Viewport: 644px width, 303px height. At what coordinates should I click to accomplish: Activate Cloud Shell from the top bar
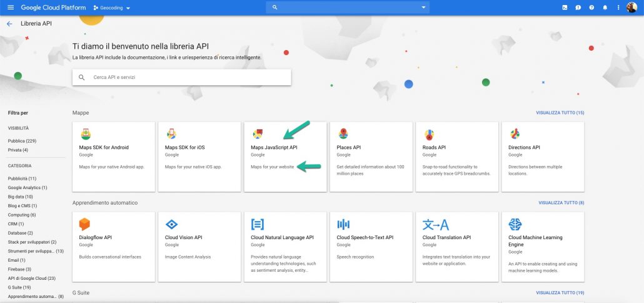click(565, 8)
